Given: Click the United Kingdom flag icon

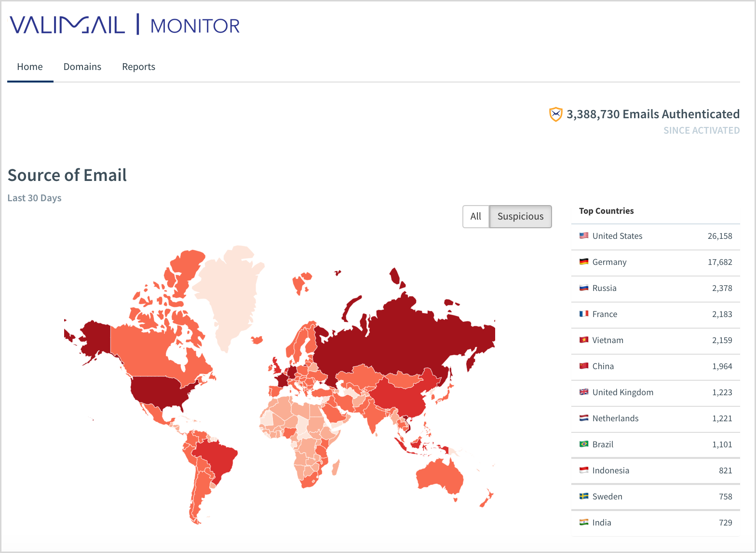Looking at the screenshot, I should (x=584, y=392).
